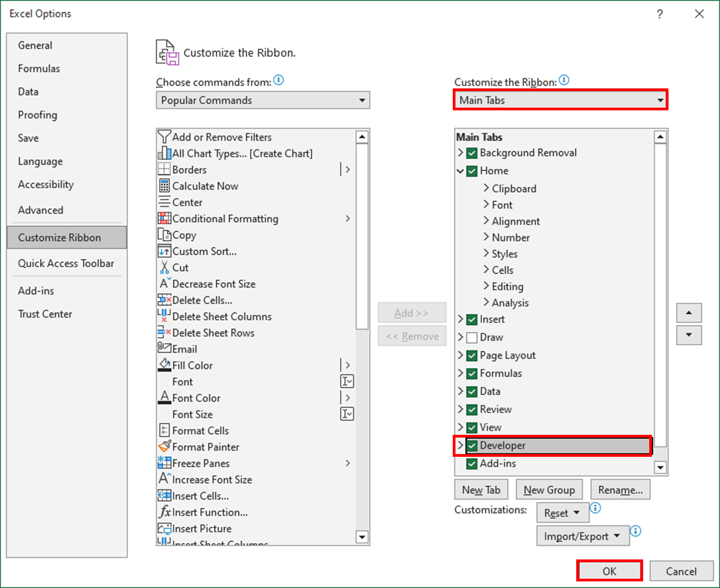
Task: Click the Copy command icon
Action: [164, 235]
